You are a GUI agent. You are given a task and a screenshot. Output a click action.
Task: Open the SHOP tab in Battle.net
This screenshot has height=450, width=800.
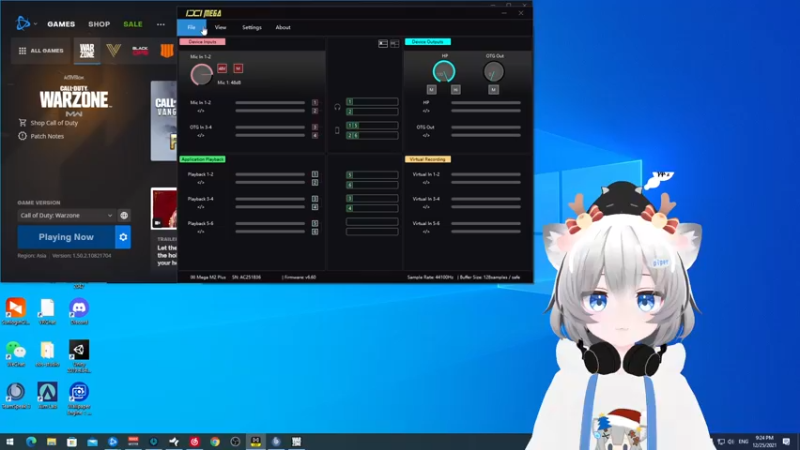tap(99, 24)
